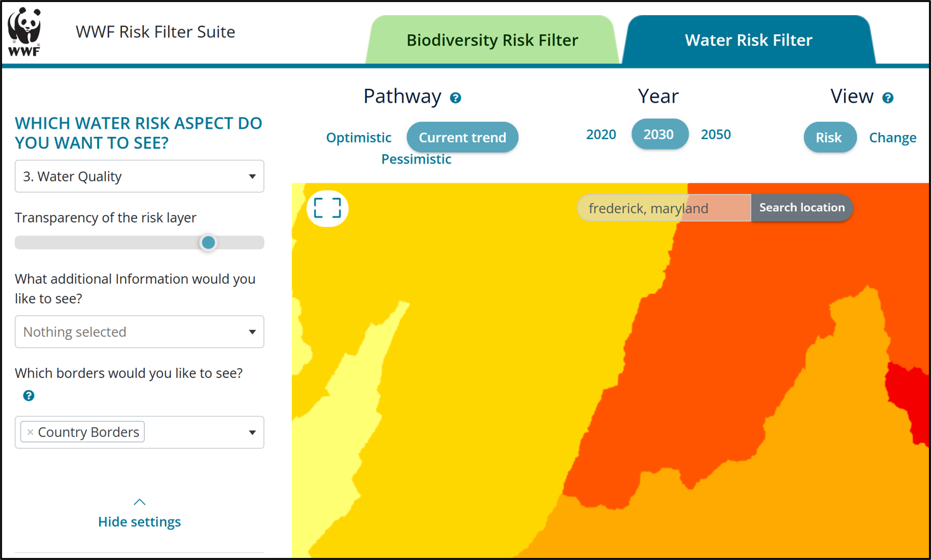
Task: Open the borders help tooltip
Action: [x=29, y=396]
